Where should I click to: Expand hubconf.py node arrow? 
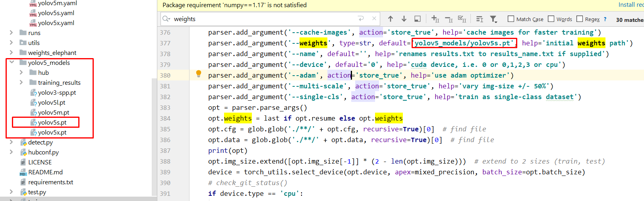coord(11,152)
